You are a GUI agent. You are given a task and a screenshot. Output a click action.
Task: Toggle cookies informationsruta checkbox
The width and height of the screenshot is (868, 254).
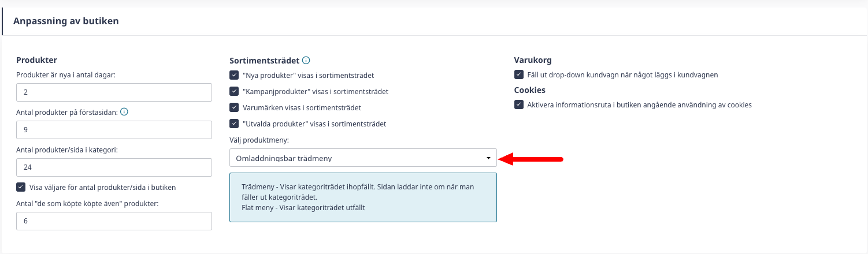(518, 104)
